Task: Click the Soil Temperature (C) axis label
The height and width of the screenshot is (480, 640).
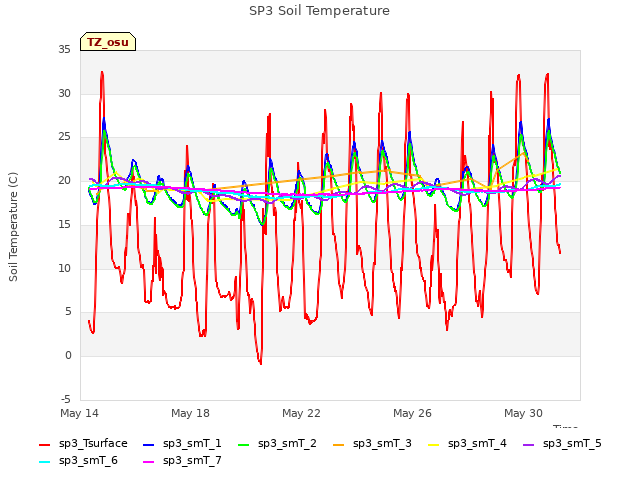Action: point(13,227)
